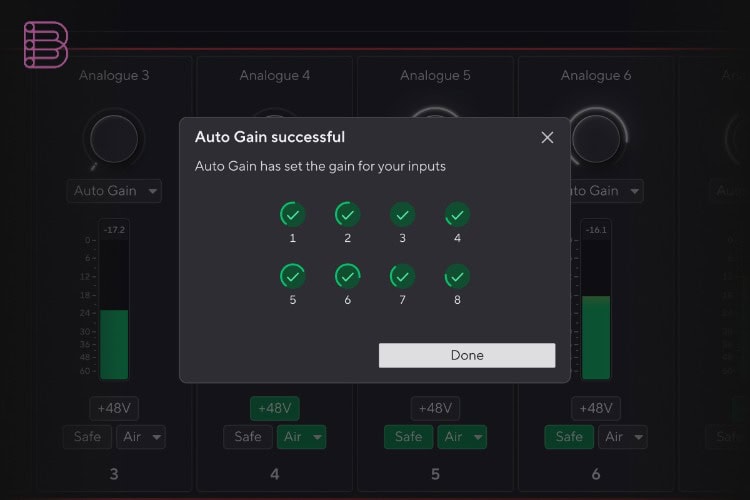Click the Analogue 6 gain knob
The height and width of the screenshot is (500, 750).
tap(598, 138)
